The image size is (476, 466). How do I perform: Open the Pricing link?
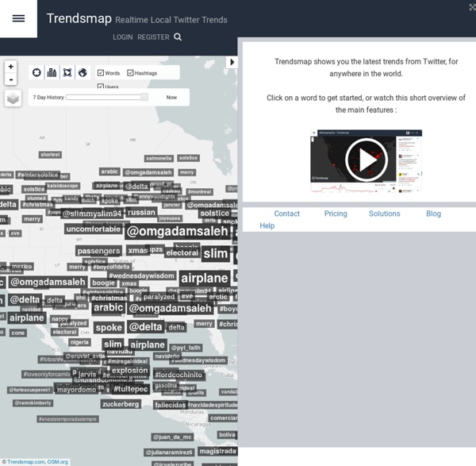point(336,214)
